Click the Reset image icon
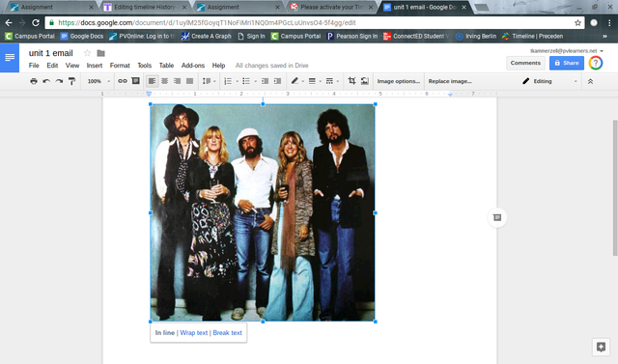618x364 pixels. click(x=365, y=81)
